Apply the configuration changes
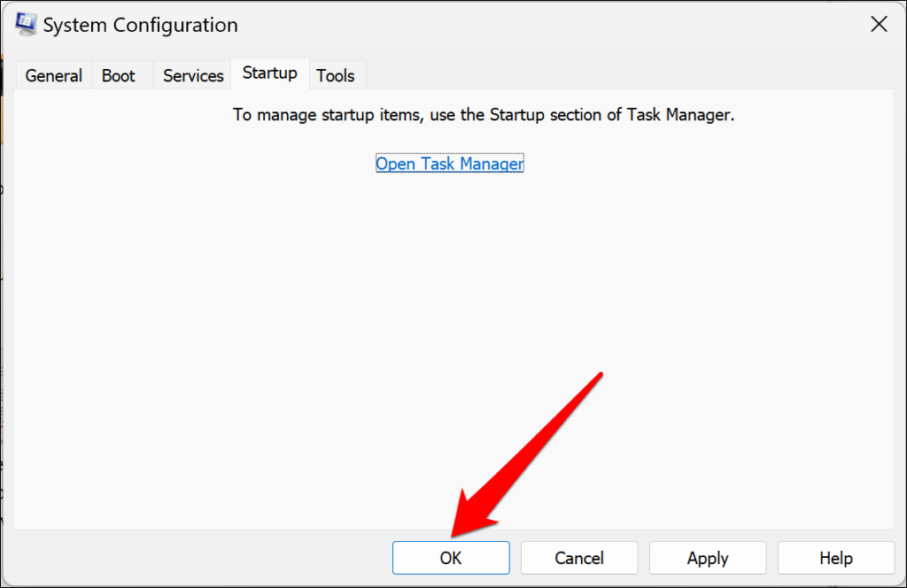 point(708,558)
